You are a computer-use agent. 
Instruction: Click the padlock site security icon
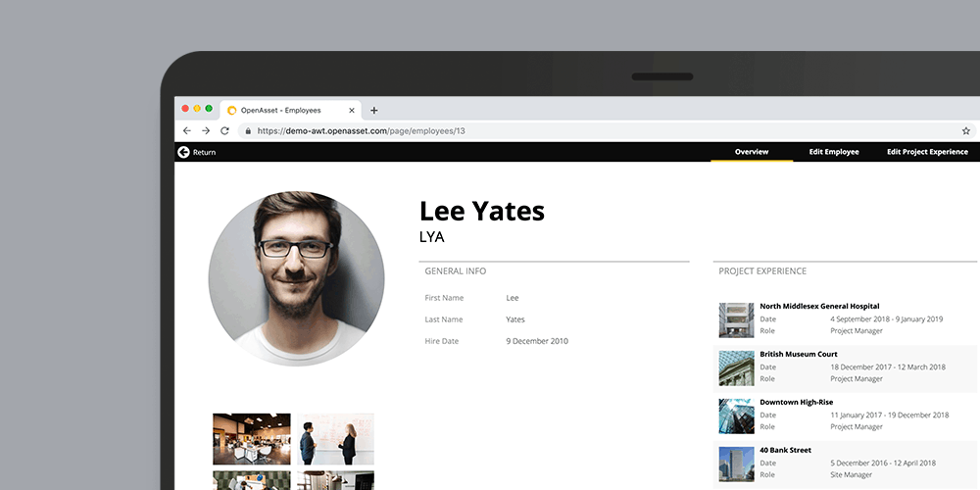pyautogui.click(x=248, y=131)
